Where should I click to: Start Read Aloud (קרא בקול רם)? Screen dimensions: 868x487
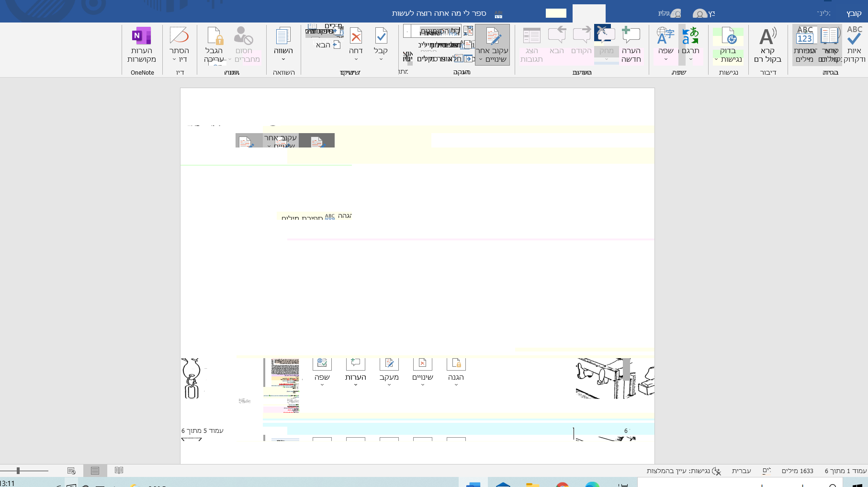click(x=767, y=45)
